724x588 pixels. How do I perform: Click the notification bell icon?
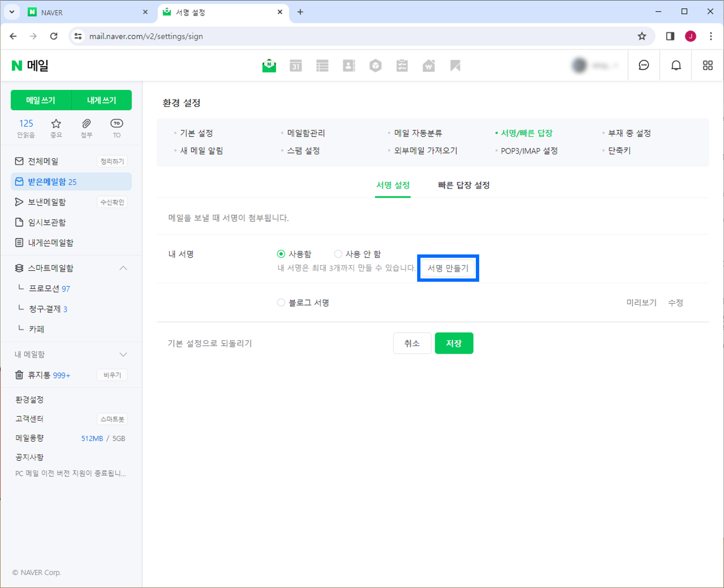click(676, 65)
